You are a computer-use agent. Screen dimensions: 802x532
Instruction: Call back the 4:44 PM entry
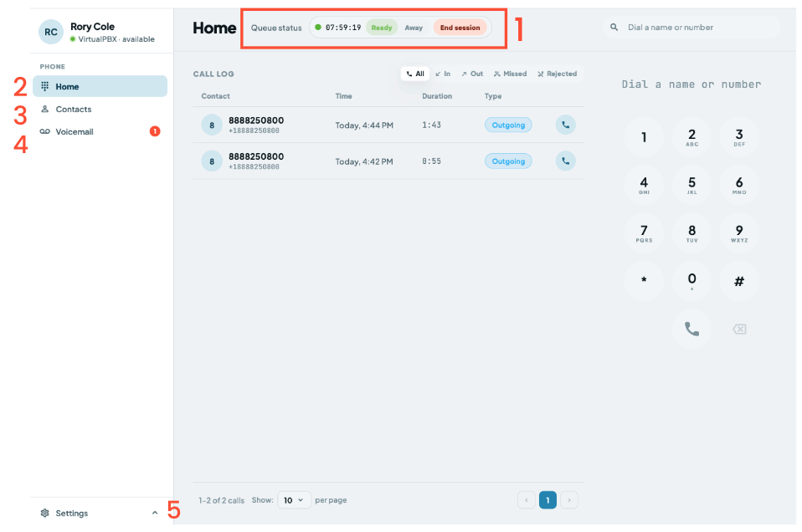(x=565, y=125)
